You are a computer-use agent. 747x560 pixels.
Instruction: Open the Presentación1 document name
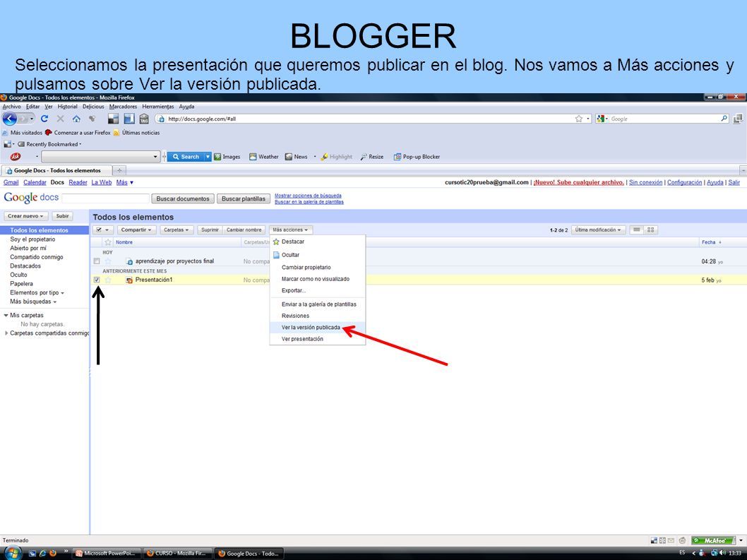tap(154, 280)
